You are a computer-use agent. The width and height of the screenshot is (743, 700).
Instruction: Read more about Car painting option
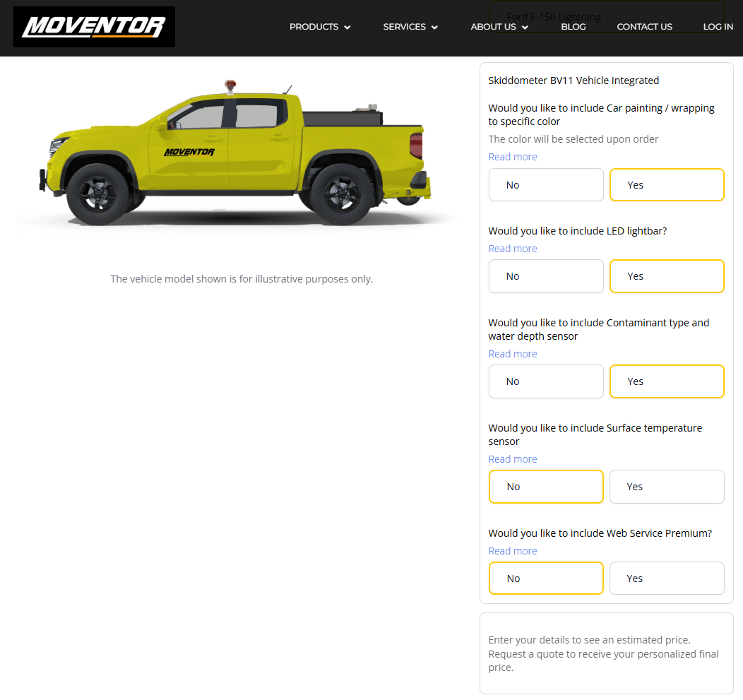coord(512,156)
